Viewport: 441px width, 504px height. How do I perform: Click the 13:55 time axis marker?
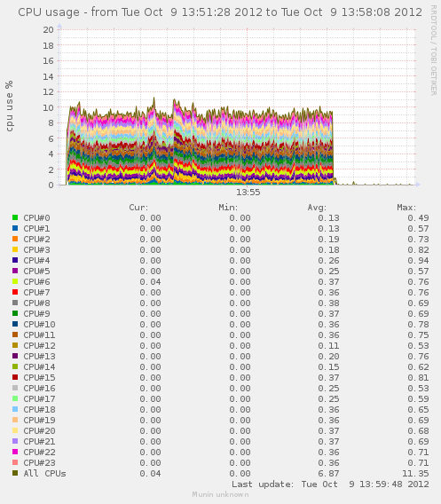point(248,193)
